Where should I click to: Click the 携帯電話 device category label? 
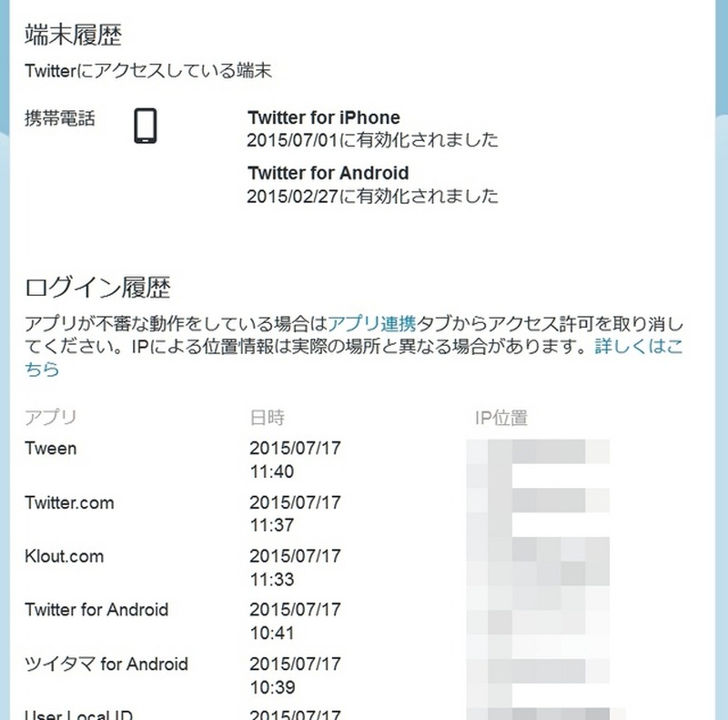pyautogui.click(x=60, y=118)
